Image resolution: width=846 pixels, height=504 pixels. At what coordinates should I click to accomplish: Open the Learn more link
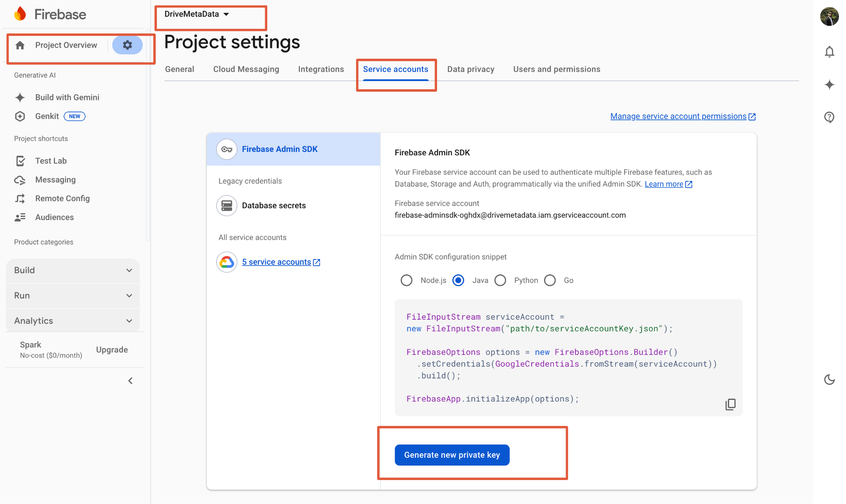(664, 184)
